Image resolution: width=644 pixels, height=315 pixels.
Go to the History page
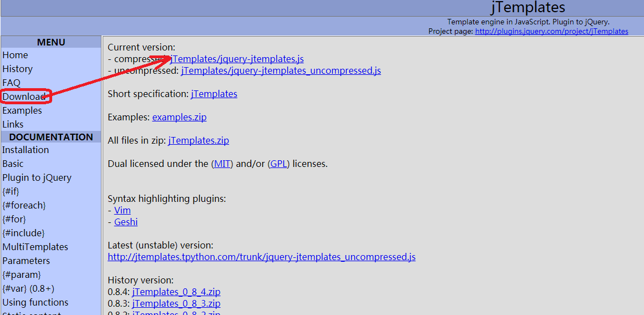tap(17, 69)
